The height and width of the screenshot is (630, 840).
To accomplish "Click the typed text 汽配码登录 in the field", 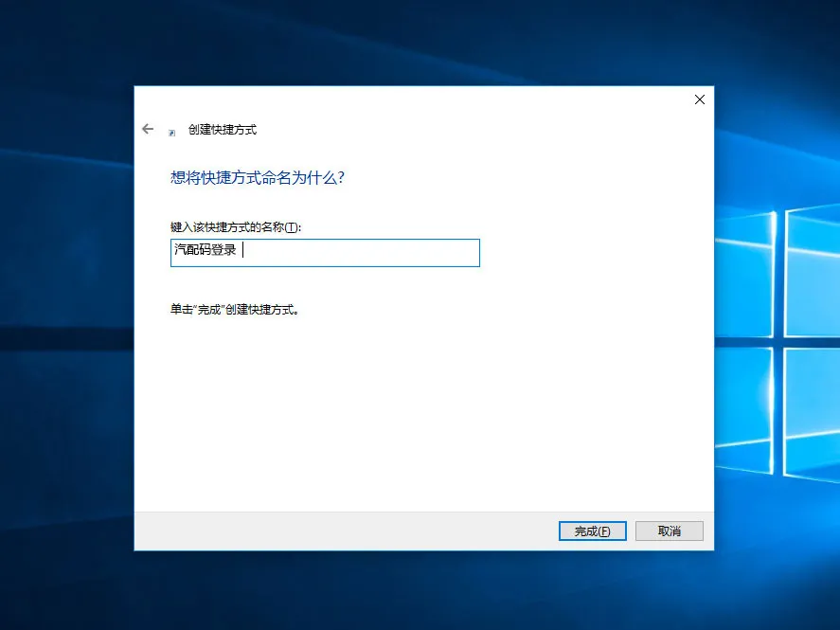I will (x=206, y=251).
